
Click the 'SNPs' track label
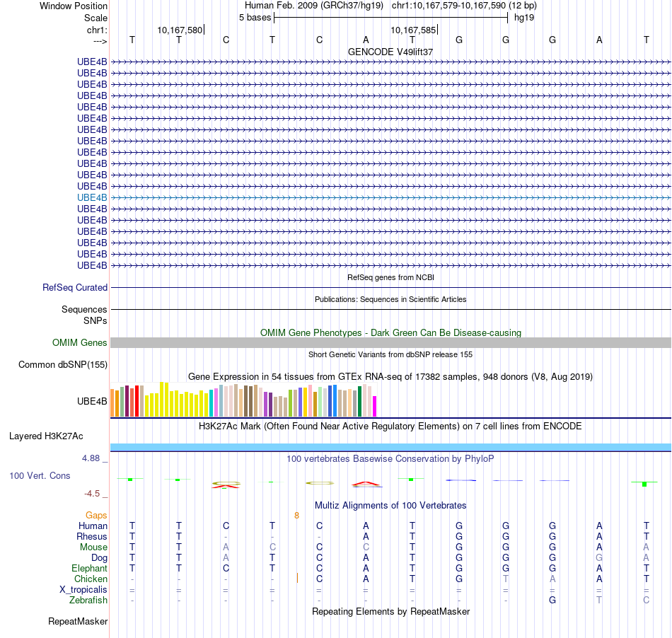95,320
